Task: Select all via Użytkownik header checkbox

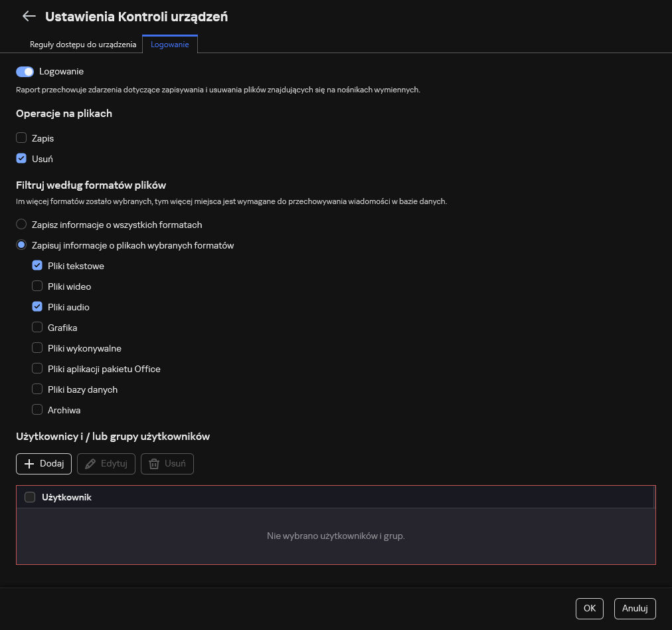Action: (30, 497)
